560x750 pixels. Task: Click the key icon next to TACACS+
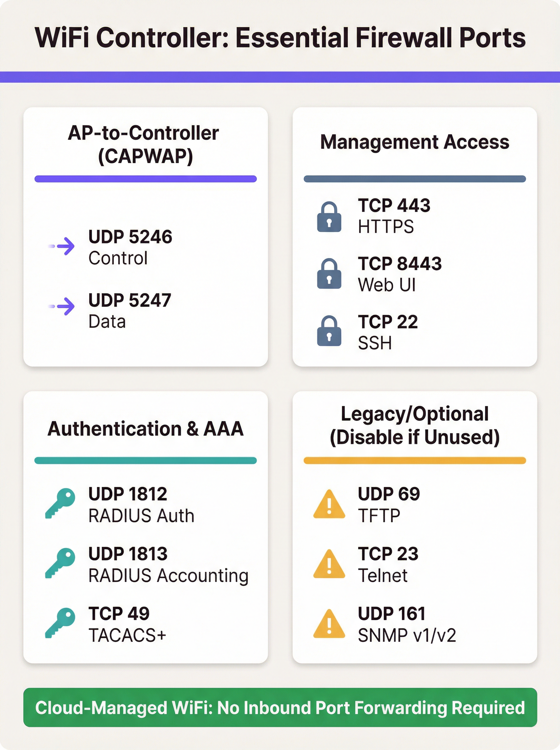60,623
